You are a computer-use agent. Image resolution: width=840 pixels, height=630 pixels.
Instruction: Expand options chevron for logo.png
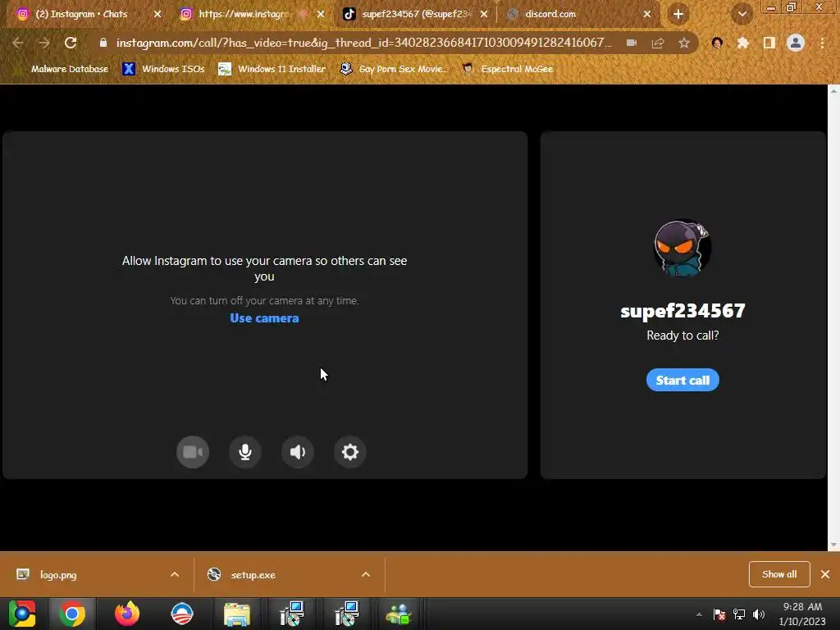pyautogui.click(x=175, y=575)
